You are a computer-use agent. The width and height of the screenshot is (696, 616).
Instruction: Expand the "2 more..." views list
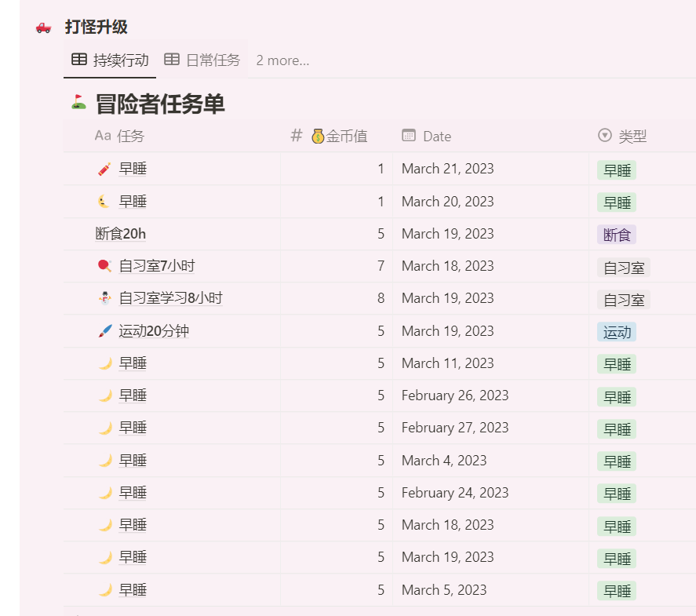coord(282,60)
